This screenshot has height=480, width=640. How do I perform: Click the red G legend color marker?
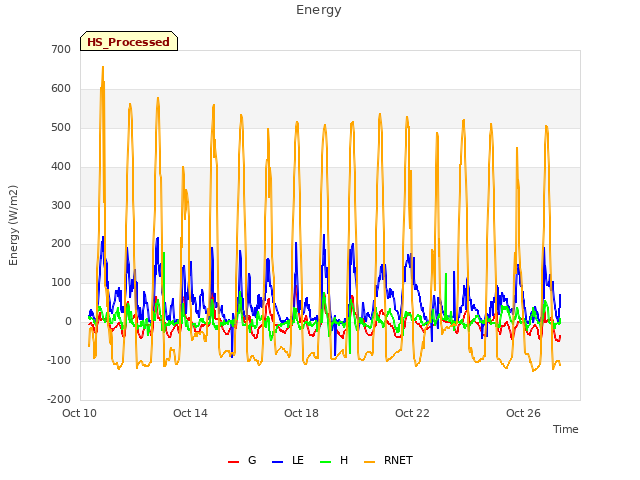click(x=233, y=462)
